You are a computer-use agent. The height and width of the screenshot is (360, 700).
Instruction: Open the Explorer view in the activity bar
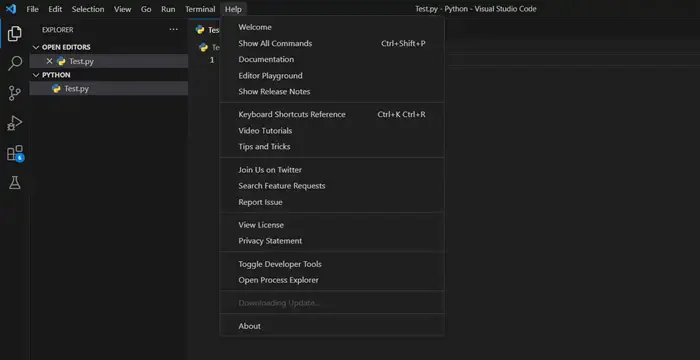click(x=14, y=33)
